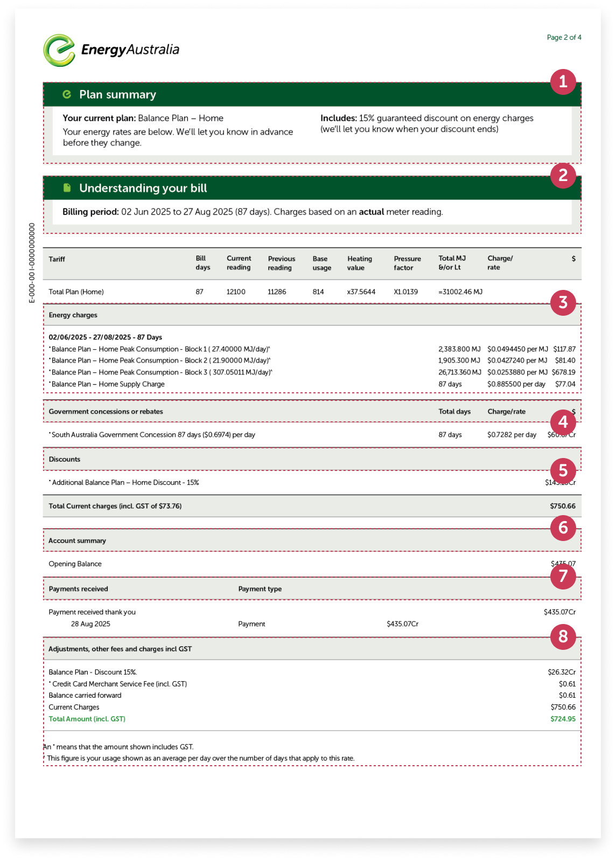Select marker 7 next to Payments received

click(563, 577)
